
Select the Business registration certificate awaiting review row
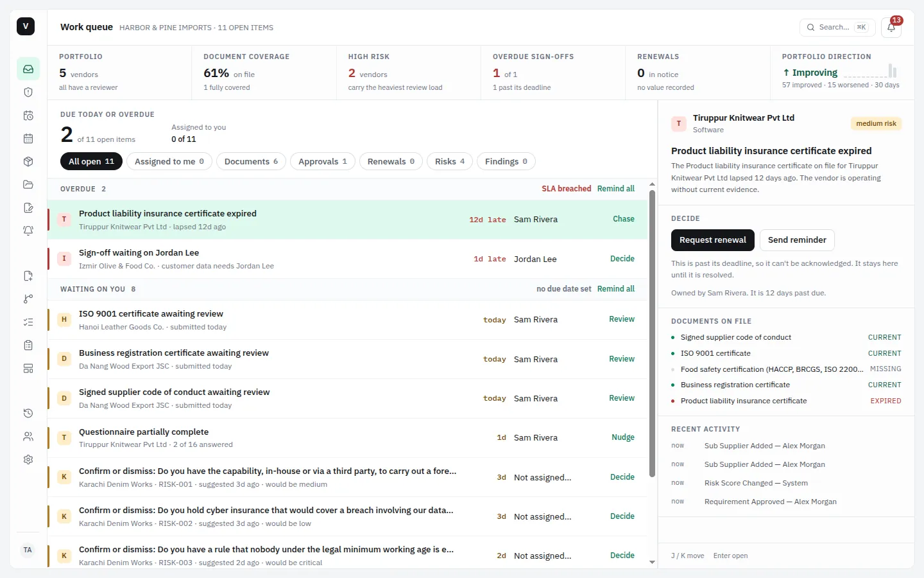(x=347, y=359)
